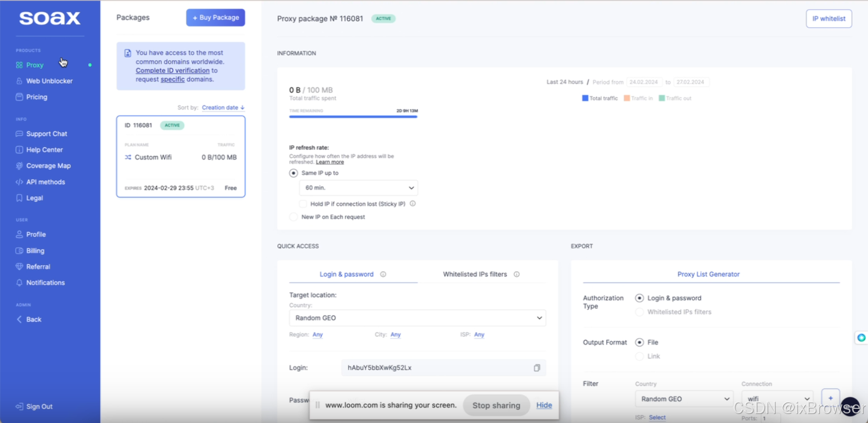
Task: Click the Legal bookmark icon
Action: pos(19,198)
